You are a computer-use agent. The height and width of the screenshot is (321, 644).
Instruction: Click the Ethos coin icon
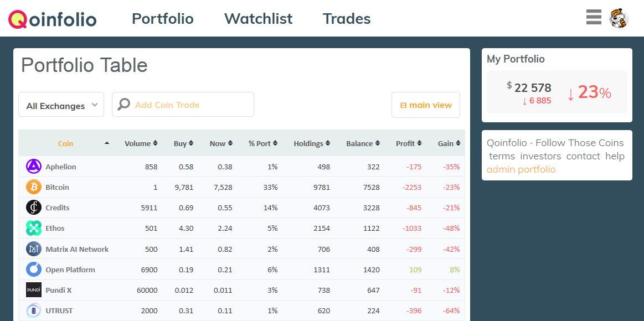pyautogui.click(x=34, y=228)
